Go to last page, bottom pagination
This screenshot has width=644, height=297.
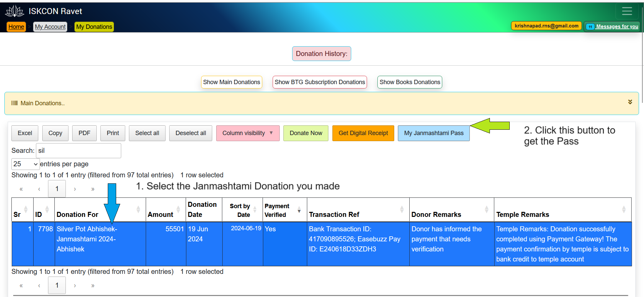(93, 286)
